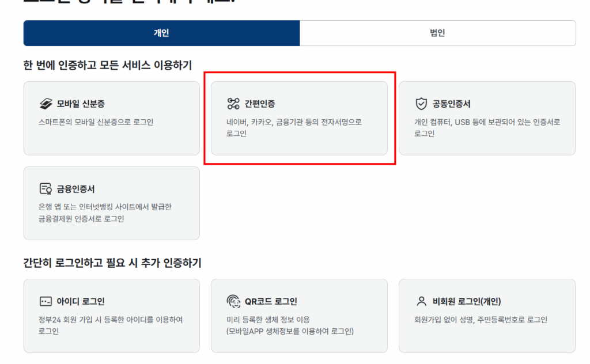Image resolution: width=590 pixels, height=364 pixels.
Task: Click text '정부24 회원 가입 시 등록한 아이디를 이용하여 로그인'
Action: click(111, 325)
